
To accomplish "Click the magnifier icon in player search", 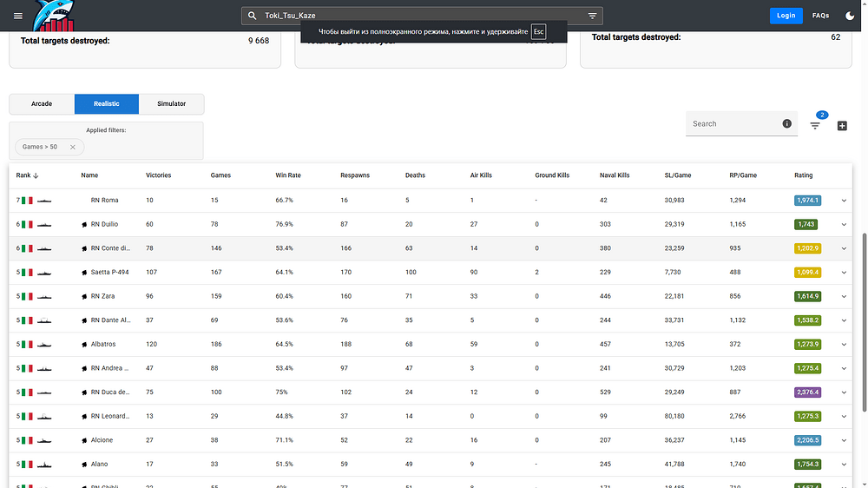I will pyautogui.click(x=253, y=16).
